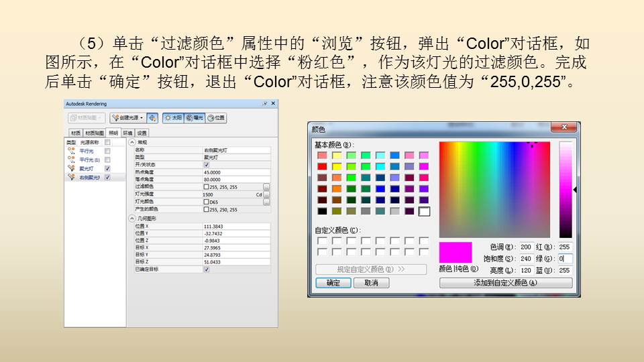Click the 平行光 (1) light type icon
Image resolution: width=644 pixels, height=362 pixels.
(72, 160)
